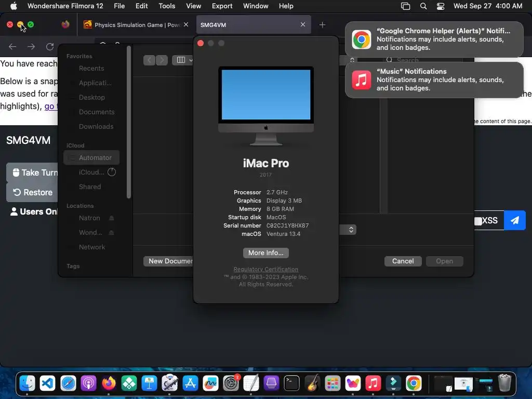Select Desktop in the dialog sidebar
The height and width of the screenshot is (399, 532).
(x=91, y=97)
